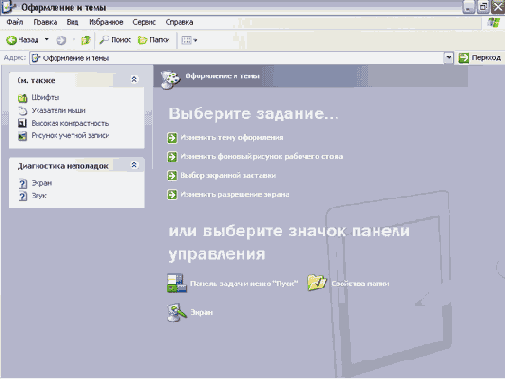
Task: Click the green Back arrow icon
Action: (x=12, y=40)
